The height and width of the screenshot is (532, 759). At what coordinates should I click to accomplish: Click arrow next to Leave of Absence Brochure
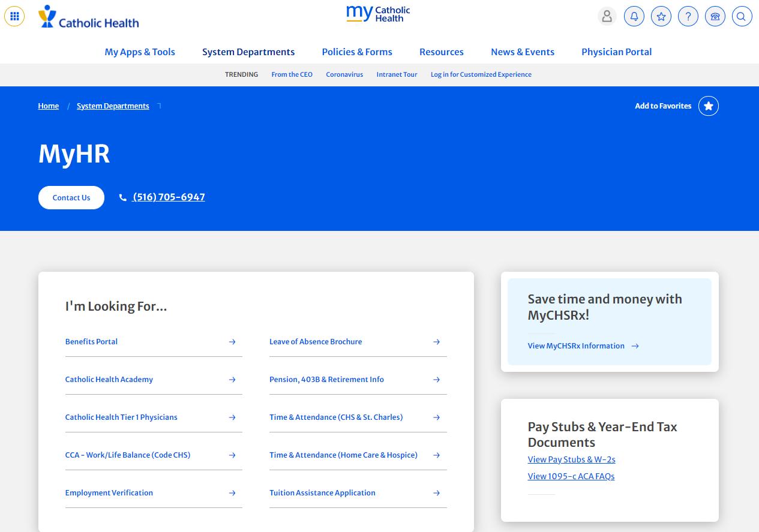pyautogui.click(x=437, y=342)
